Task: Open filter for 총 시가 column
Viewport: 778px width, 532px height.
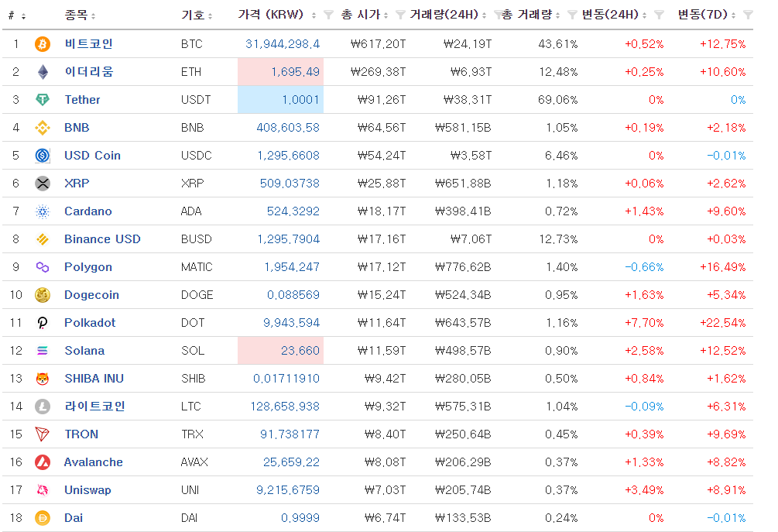Action: point(400,15)
